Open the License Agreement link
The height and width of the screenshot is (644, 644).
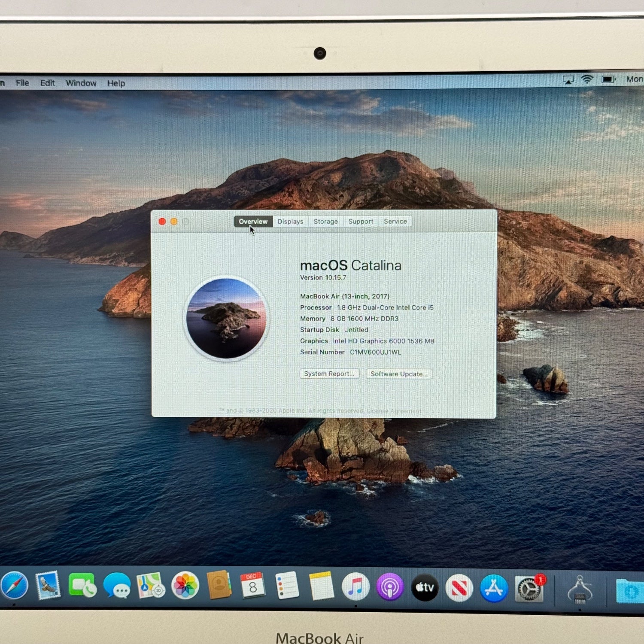tap(394, 411)
